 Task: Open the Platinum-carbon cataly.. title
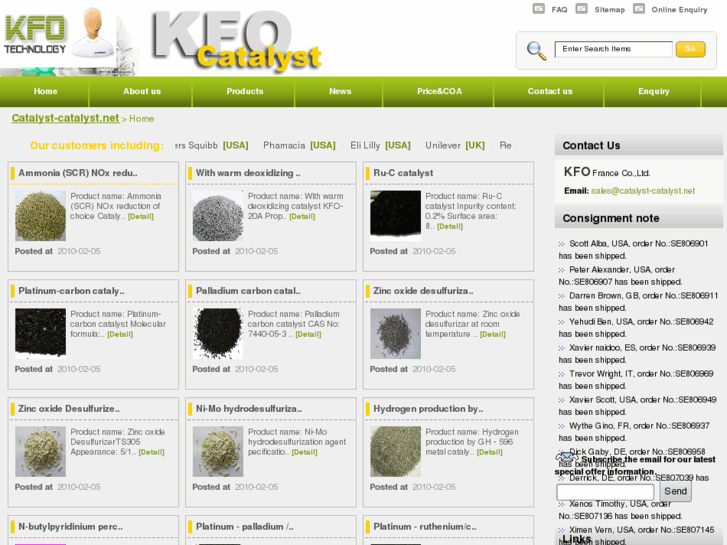click(71, 291)
